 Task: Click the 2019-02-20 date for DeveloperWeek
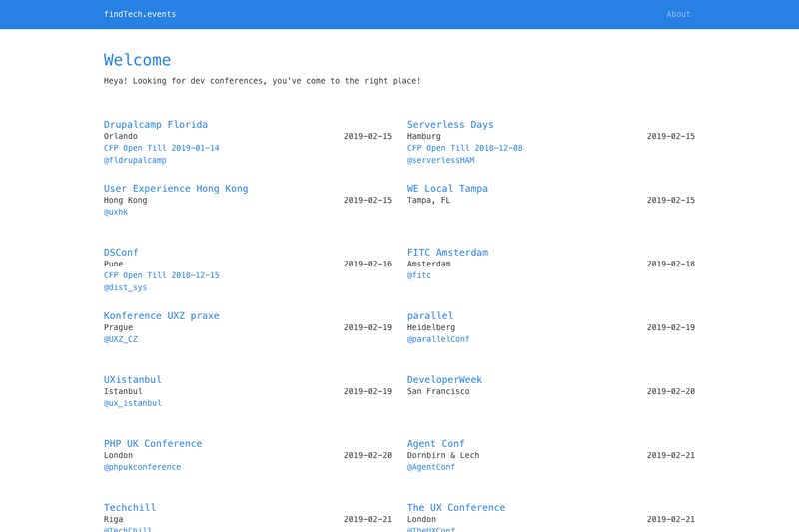point(670,391)
